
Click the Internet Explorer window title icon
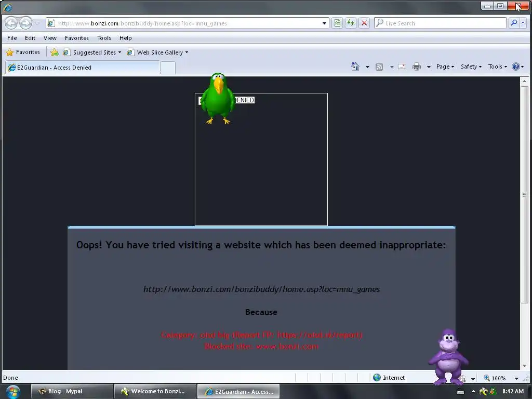[x=7, y=7]
